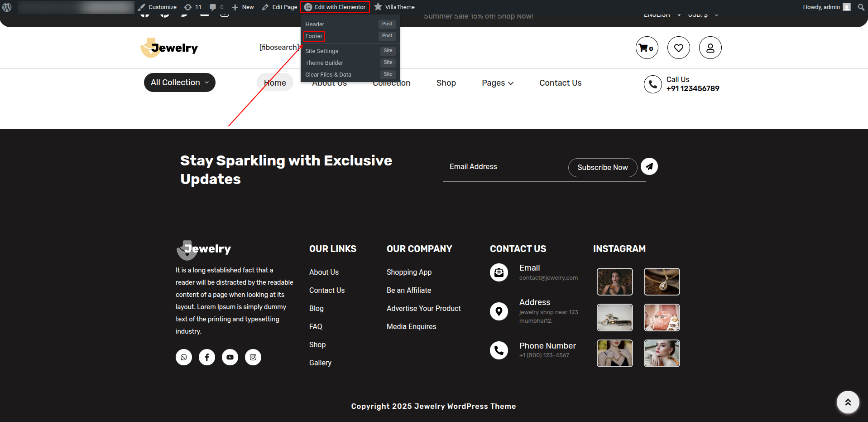This screenshot has height=422, width=868.
Task: Select Footer from Elementor submenu
Action: (314, 36)
